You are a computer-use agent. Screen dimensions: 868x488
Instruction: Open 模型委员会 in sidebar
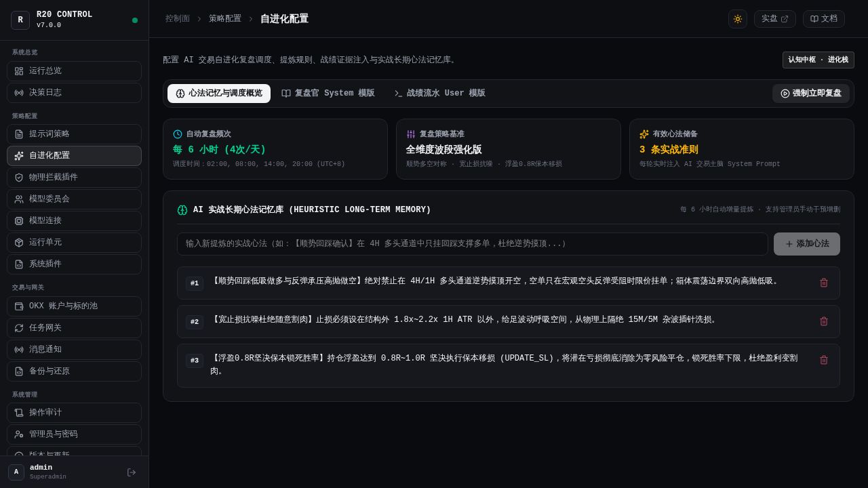pos(74,199)
